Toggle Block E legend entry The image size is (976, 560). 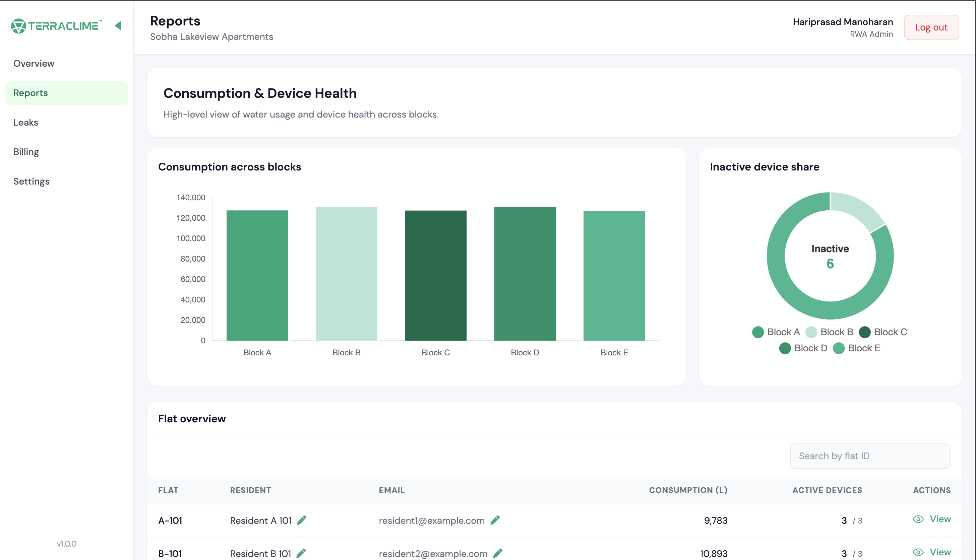tap(856, 348)
